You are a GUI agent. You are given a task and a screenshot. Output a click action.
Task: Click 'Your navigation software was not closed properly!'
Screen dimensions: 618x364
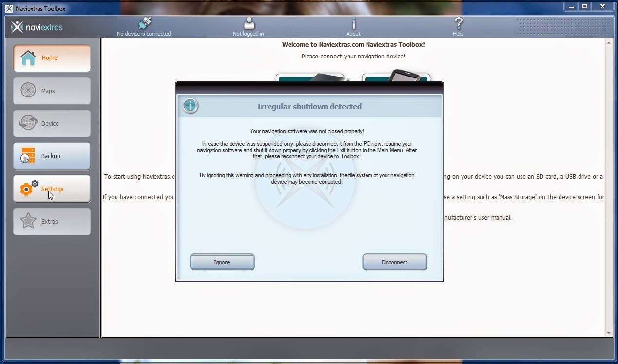click(307, 131)
